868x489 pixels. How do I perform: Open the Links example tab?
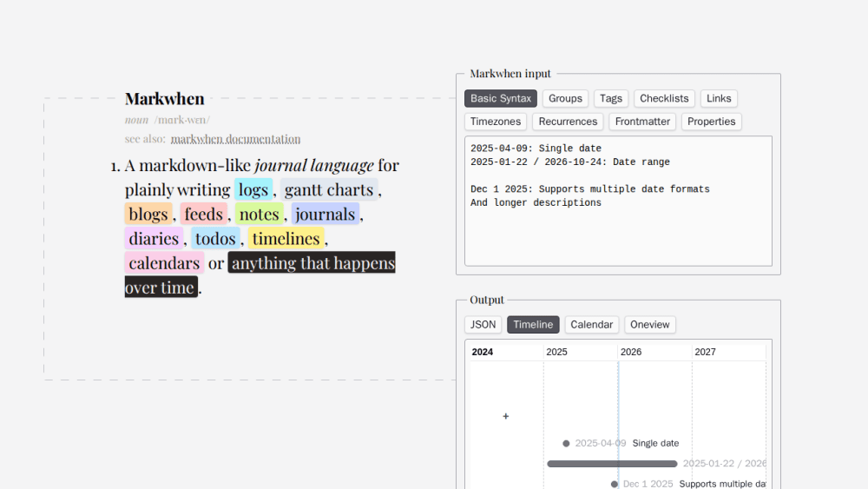pos(719,98)
